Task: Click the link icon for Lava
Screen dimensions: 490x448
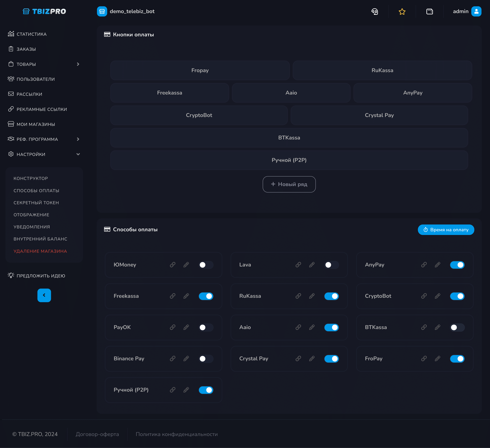Action: tap(298, 265)
